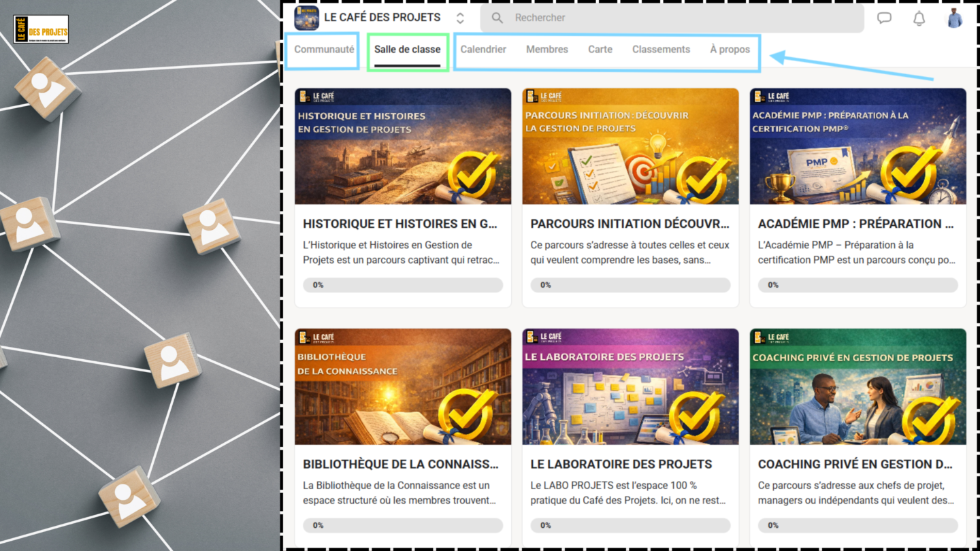
Task: Click the HISTORIQUE ET HISTOIRES EN G... title
Action: coord(400,224)
